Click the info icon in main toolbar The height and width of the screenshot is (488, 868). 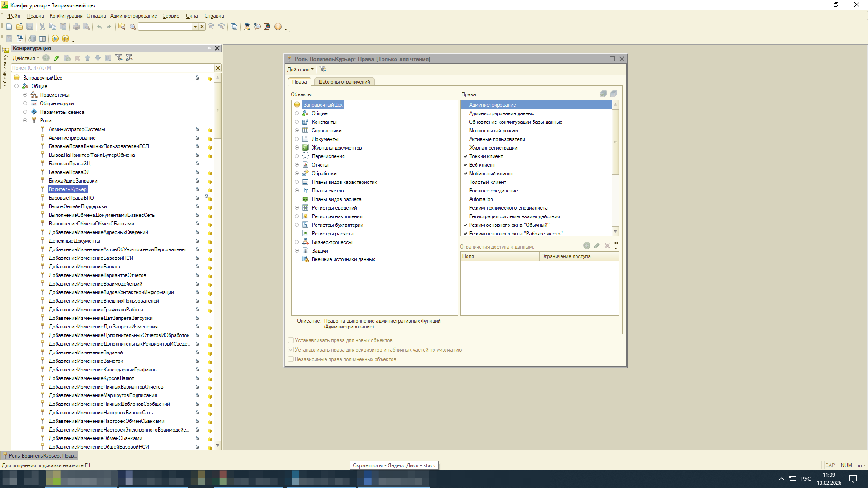pos(278,27)
